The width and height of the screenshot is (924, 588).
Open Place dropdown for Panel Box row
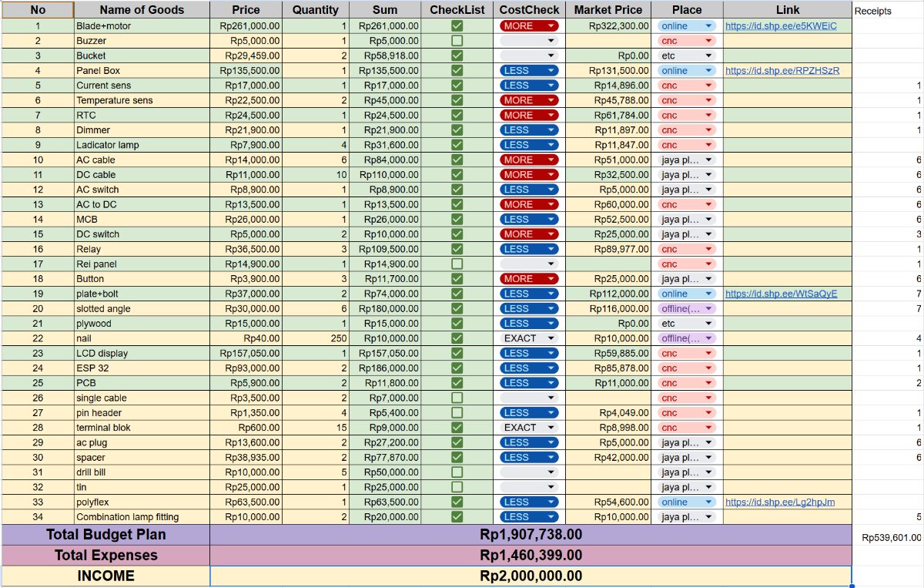pyautogui.click(x=708, y=71)
